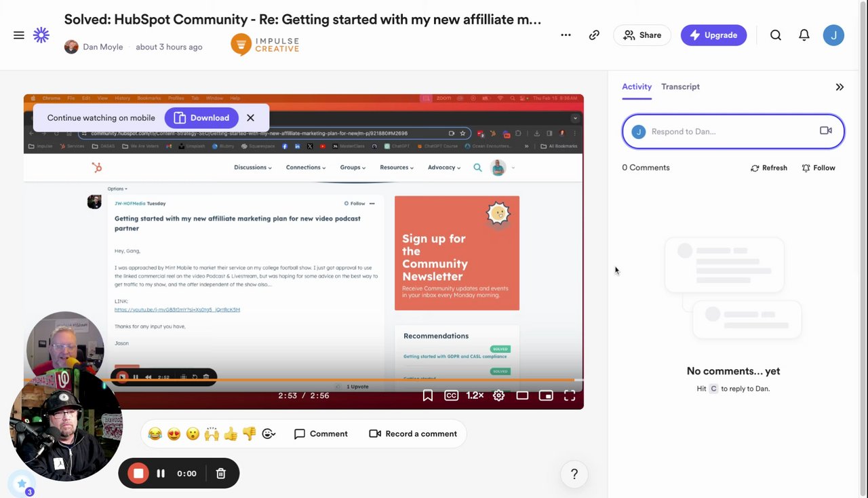
Task: Stop the recording with the red button
Action: click(138, 474)
